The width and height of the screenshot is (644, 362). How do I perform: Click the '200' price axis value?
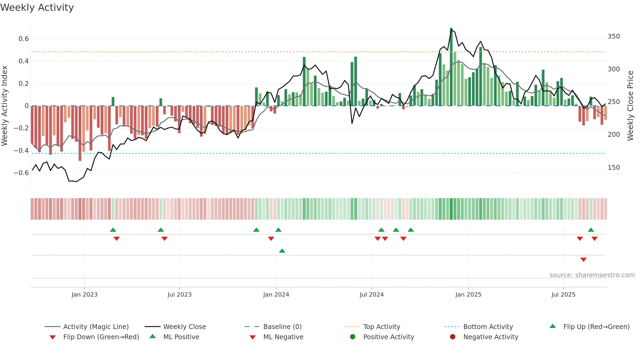614,134
